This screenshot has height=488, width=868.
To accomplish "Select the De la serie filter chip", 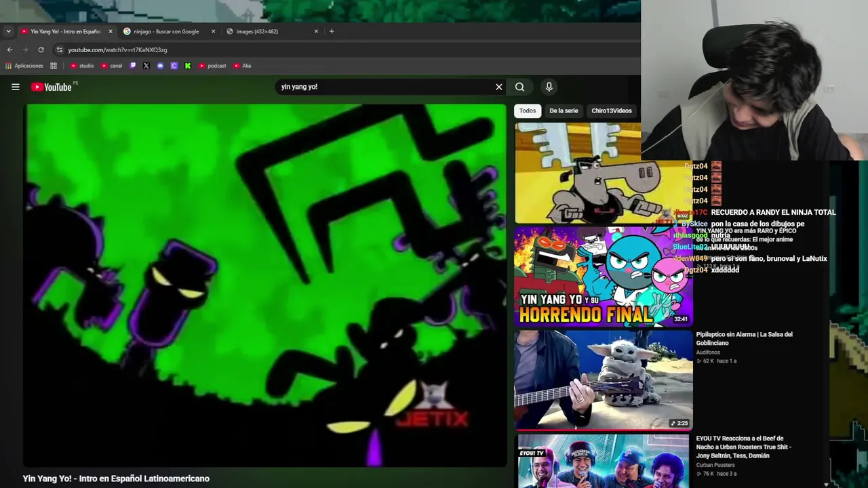I will pyautogui.click(x=564, y=110).
